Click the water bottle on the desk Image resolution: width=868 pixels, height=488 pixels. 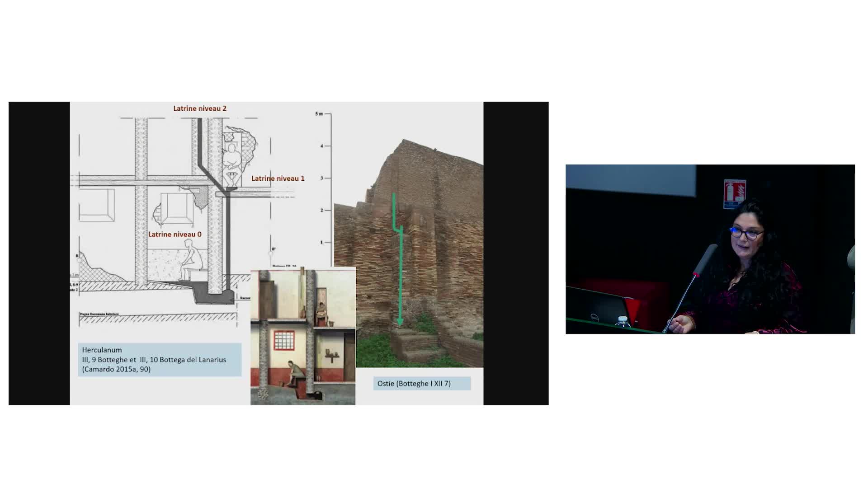coord(623,322)
